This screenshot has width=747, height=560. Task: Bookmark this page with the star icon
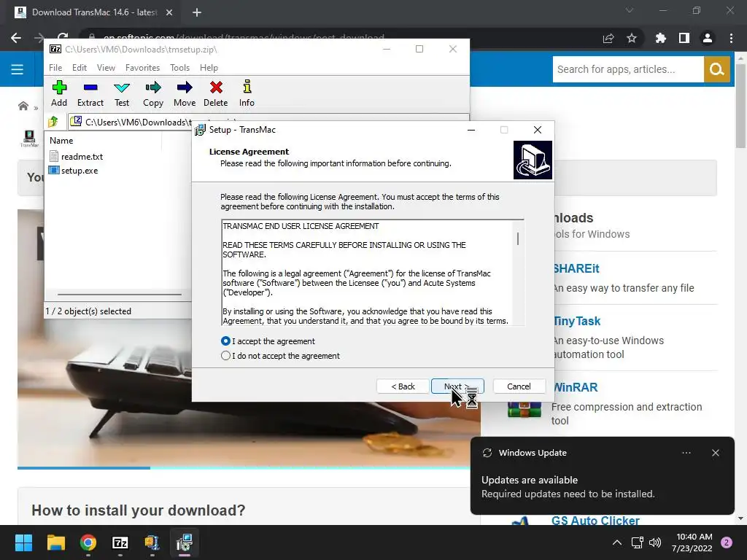click(632, 38)
